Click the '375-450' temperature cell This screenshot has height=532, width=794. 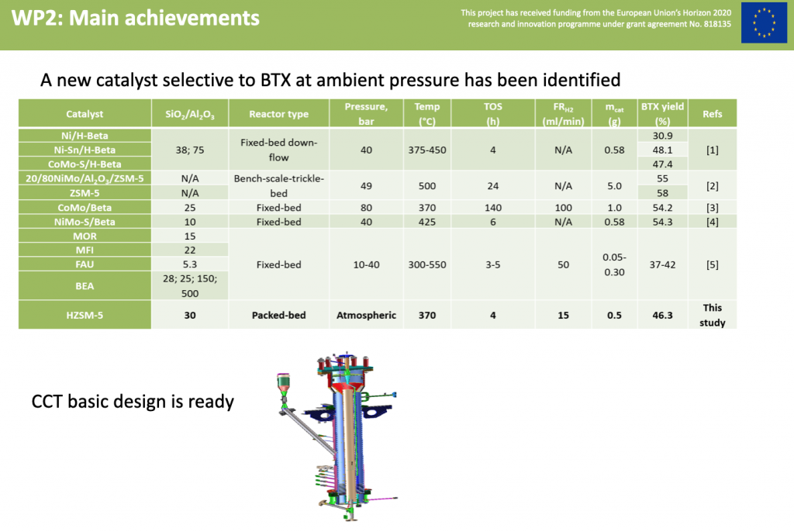tap(427, 150)
